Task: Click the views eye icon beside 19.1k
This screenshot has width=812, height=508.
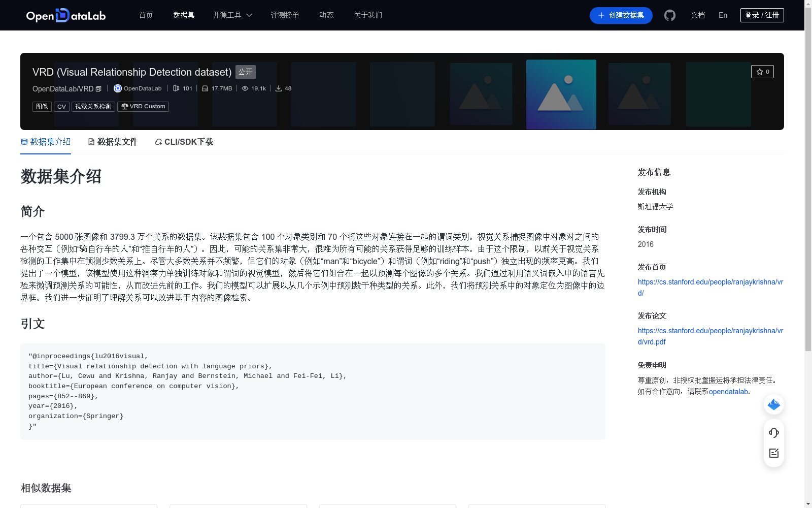Action: (x=245, y=88)
